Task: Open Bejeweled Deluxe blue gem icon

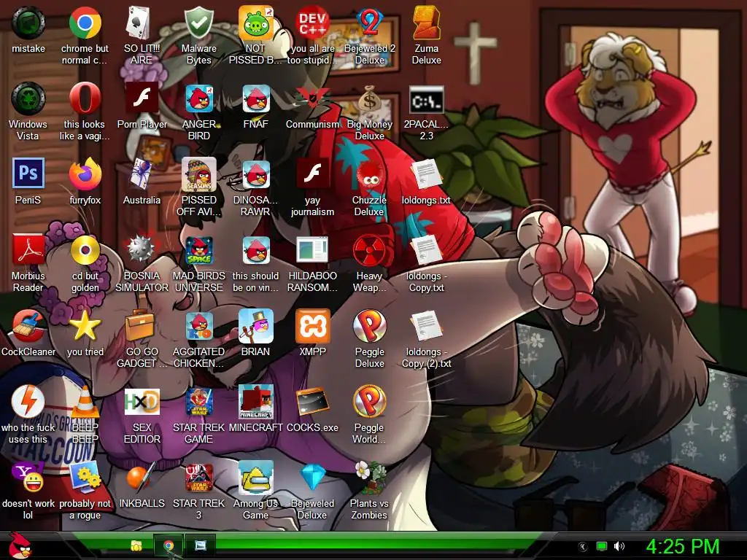Action: pyautogui.click(x=312, y=477)
